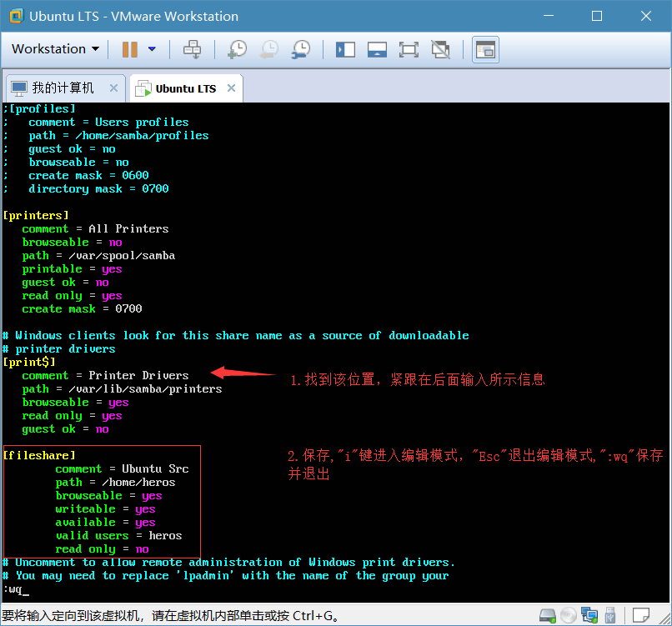Click inside the terminal at [fileshare] line
Viewport: 672px width, 626px height.
pos(40,456)
